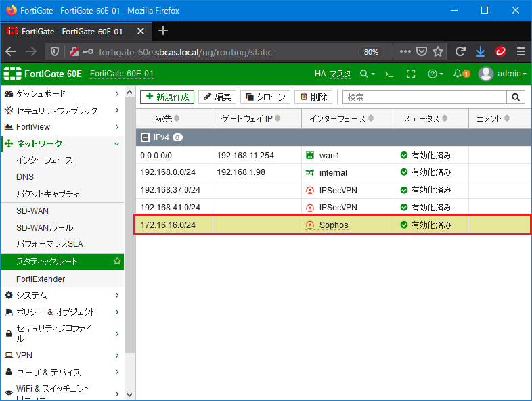
Task: Click the Trend Micro red extension icon
Action: point(501,52)
